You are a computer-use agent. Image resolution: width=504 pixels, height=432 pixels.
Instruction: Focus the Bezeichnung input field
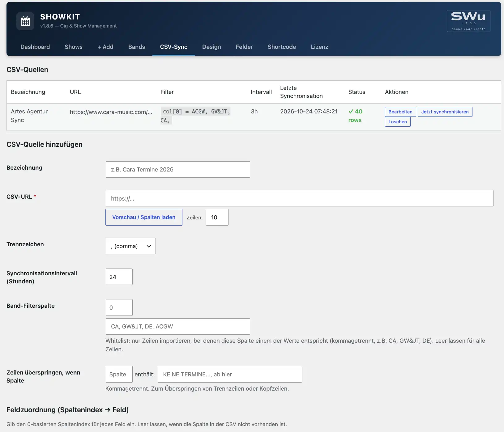[x=178, y=169]
